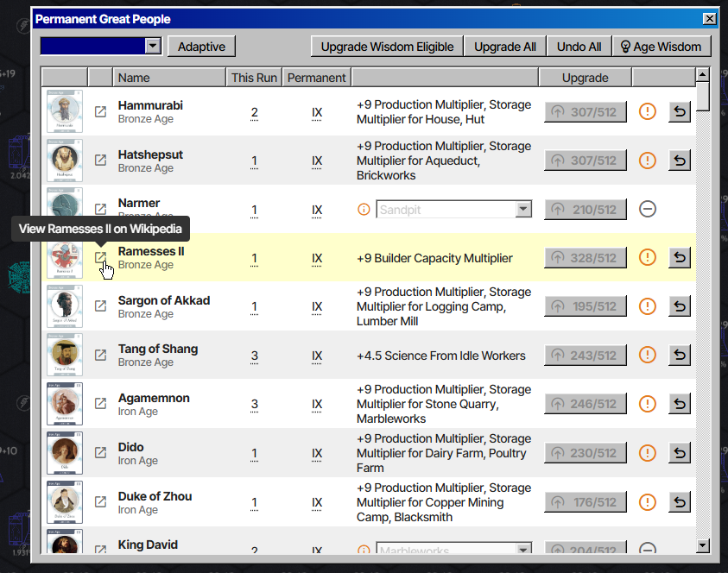Click the warning icon in Tang of Shang row
Viewport: 728px width, 573px height.
tap(647, 355)
